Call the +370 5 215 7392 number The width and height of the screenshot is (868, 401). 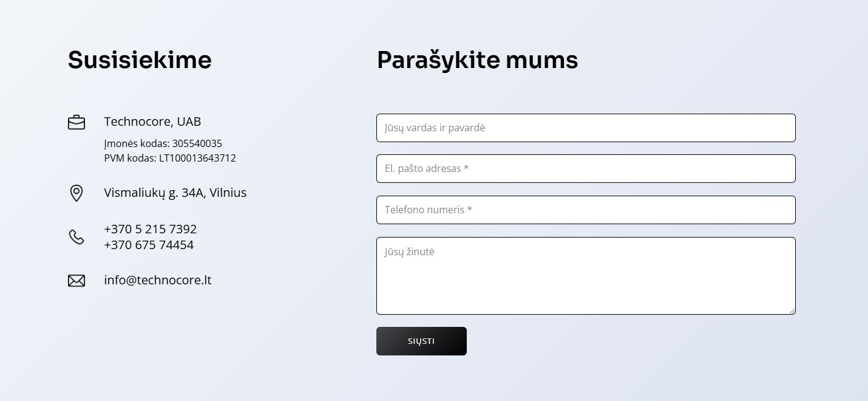(151, 229)
